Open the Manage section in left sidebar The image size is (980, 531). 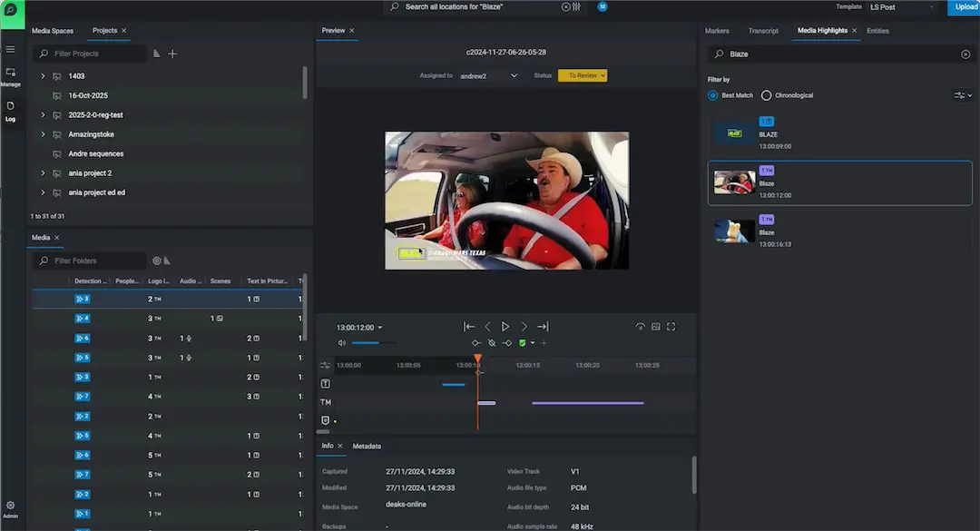click(x=11, y=75)
